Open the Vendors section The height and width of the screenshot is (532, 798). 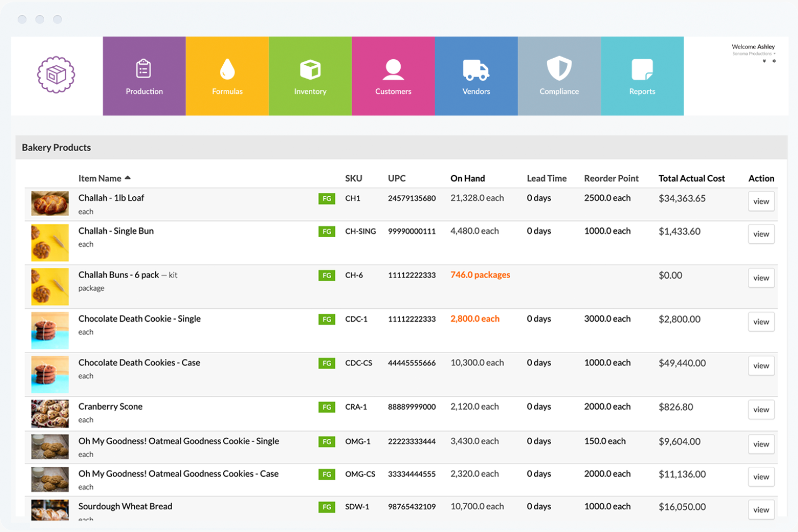477,76
